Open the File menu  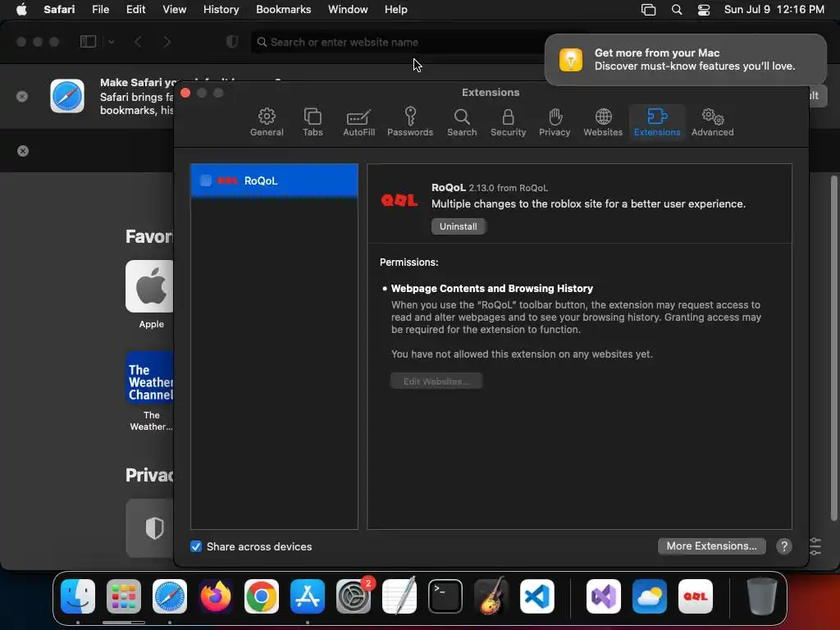click(100, 9)
